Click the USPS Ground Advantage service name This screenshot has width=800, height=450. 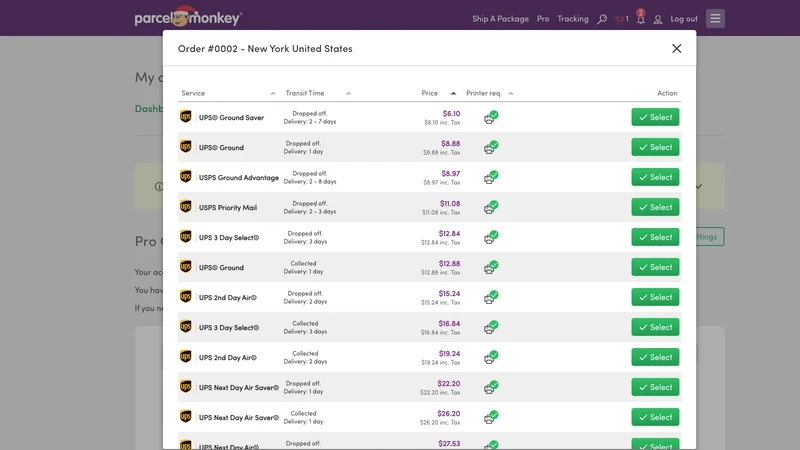[239, 178]
